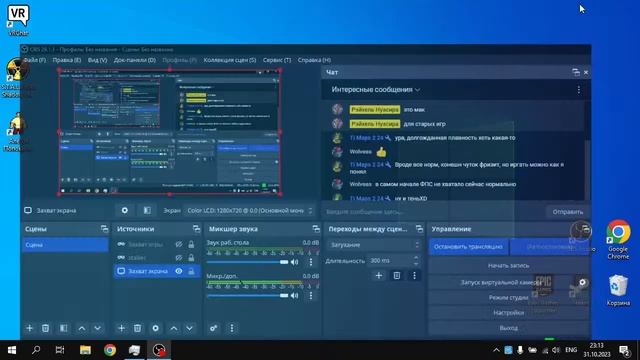Add a new source in the Источники panel

(x=121, y=328)
